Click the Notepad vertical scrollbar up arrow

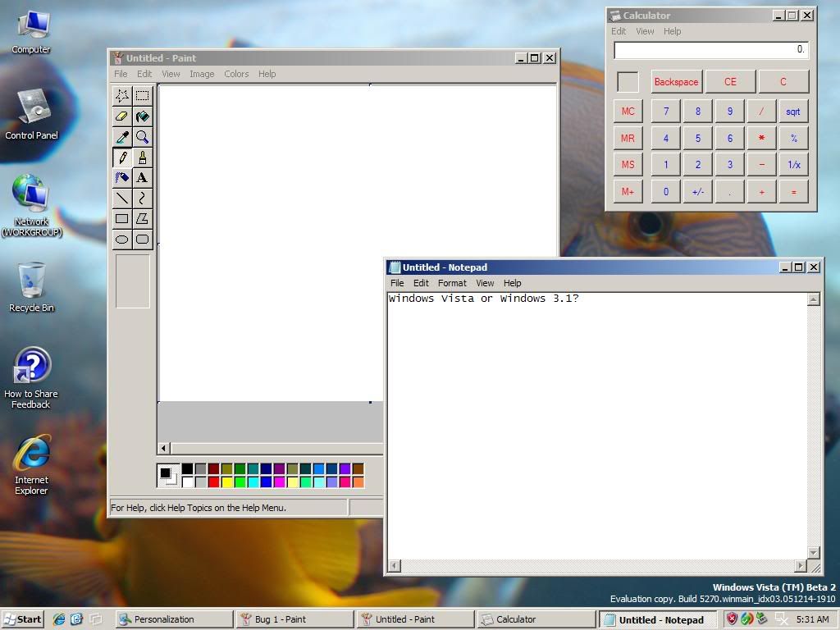click(x=813, y=299)
